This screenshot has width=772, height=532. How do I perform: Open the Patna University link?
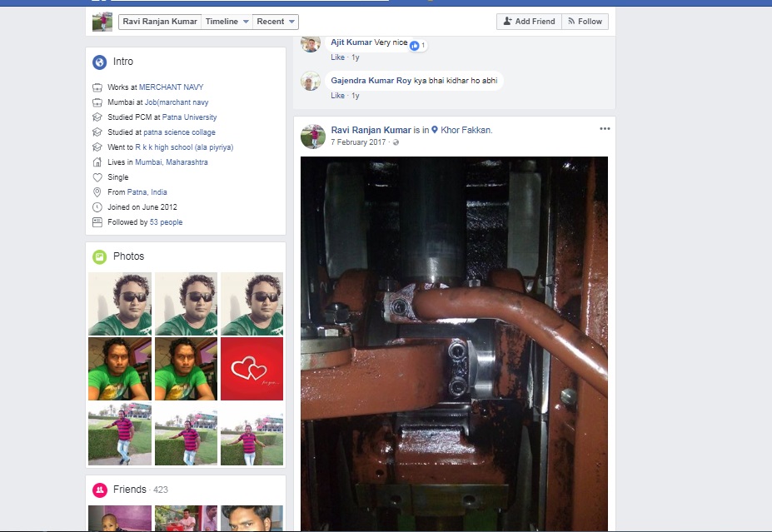click(x=190, y=117)
